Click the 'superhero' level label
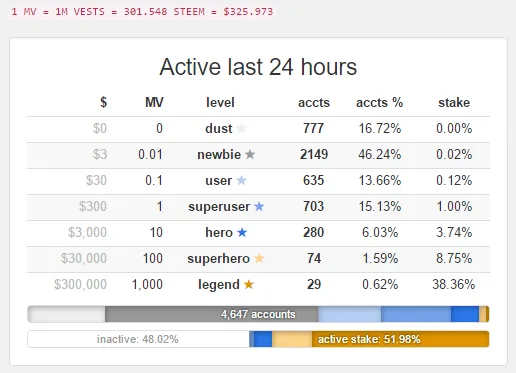Viewport: 516px width, 373px height. point(218,259)
